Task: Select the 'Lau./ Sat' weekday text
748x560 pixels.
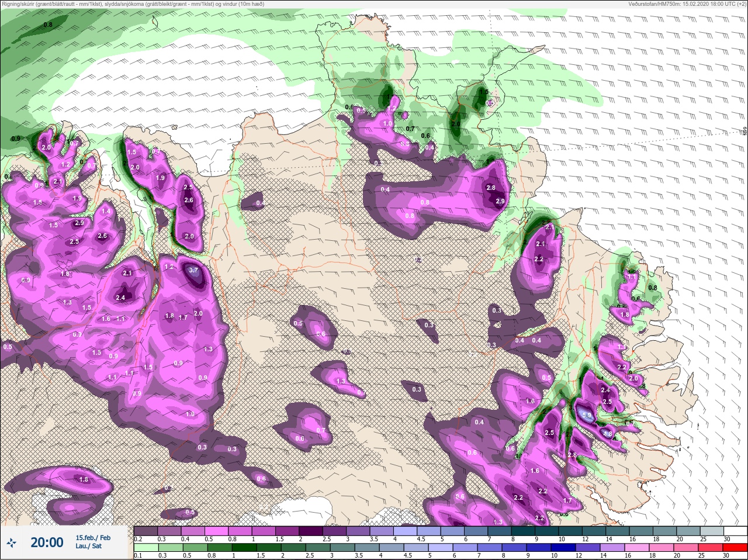Action: [88, 546]
